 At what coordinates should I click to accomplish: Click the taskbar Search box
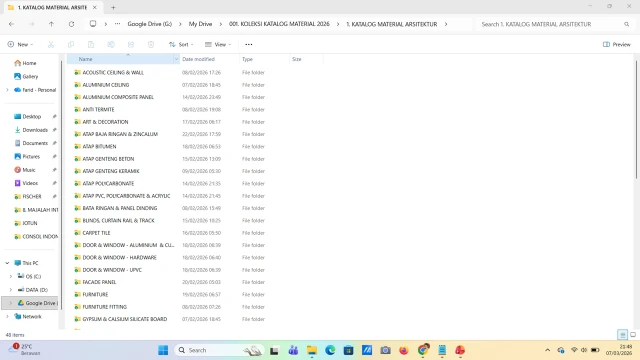220,350
